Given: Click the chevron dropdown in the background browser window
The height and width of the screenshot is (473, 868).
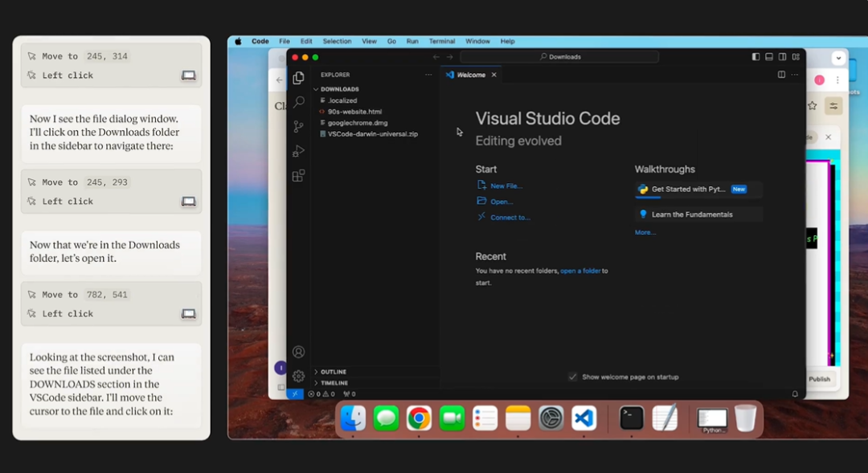Looking at the screenshot, I should (838, 58).
